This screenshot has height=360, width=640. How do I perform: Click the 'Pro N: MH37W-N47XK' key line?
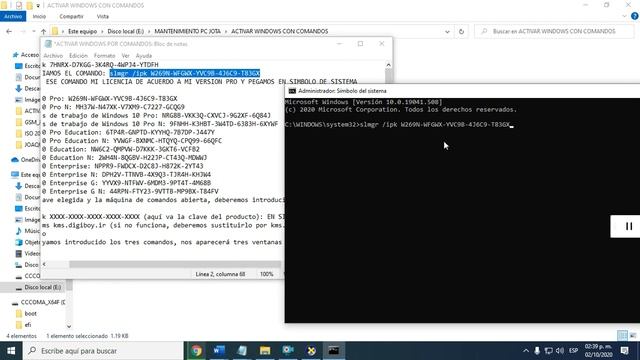point(113,107)
